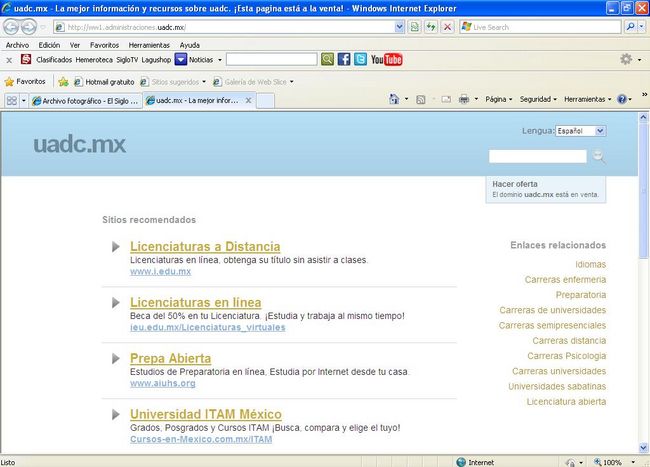Viewport: 650px width, 467px height.
Task: Open the Licenciaturas a Distancia link
Action: [x=204, y=246]
